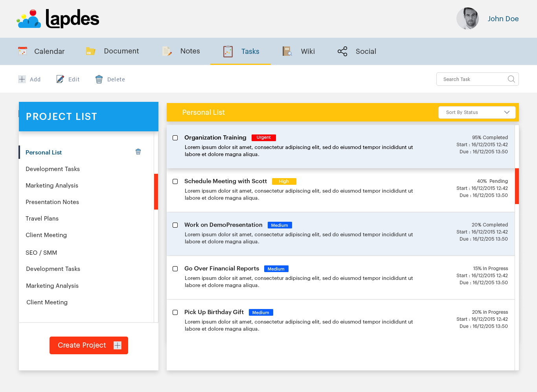The width and height of the screenshot is (537, 392).
Task: Expand the Personal List header
Action: 204,112
